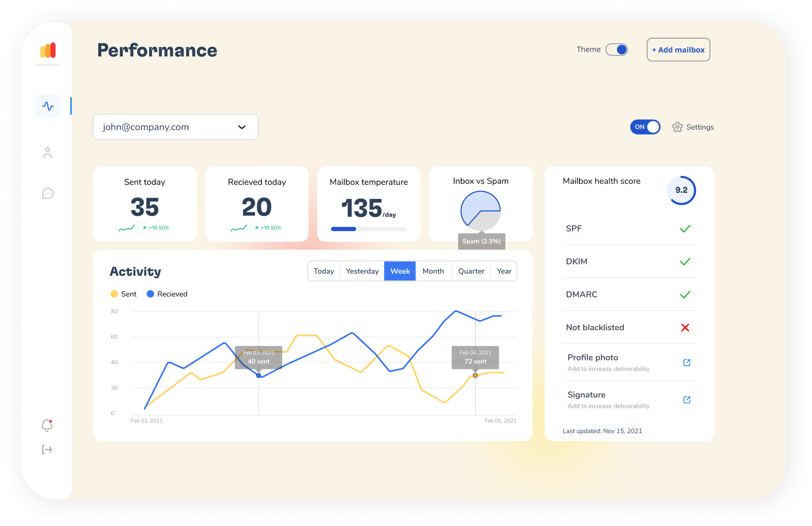The height and width of the screenshot is (526, 812).
Task: Click the Settings gear icon
Action: [677, 127]
